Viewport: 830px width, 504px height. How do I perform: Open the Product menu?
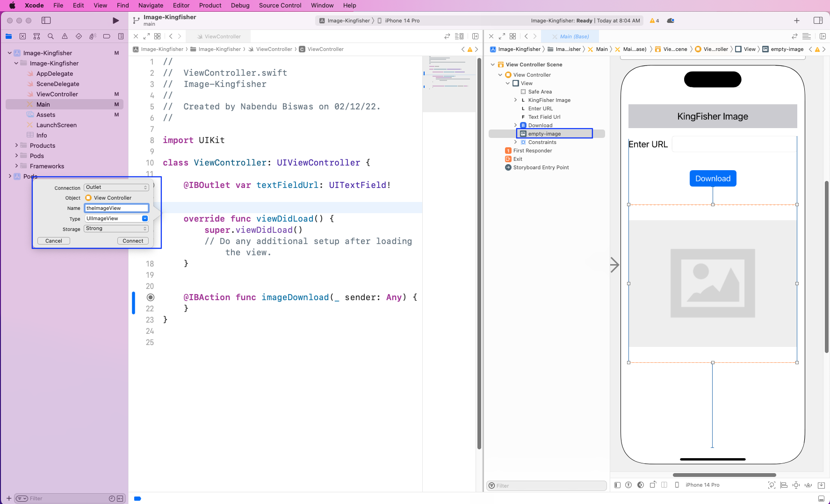click(x=210, y=6)
